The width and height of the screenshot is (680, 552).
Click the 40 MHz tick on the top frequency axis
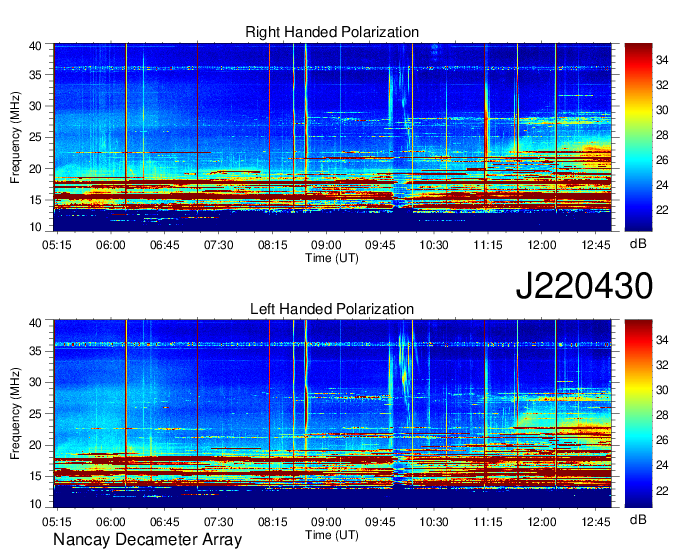pos(35,46)
